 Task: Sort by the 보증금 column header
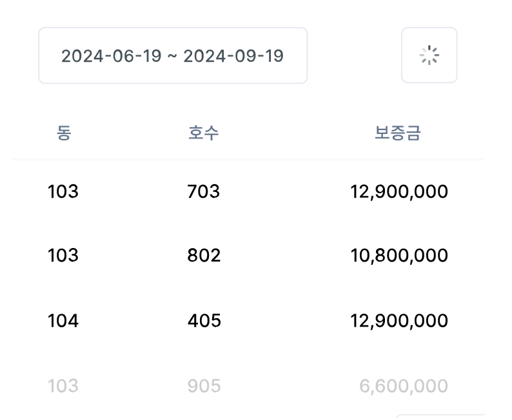click(x=398, y=133)
